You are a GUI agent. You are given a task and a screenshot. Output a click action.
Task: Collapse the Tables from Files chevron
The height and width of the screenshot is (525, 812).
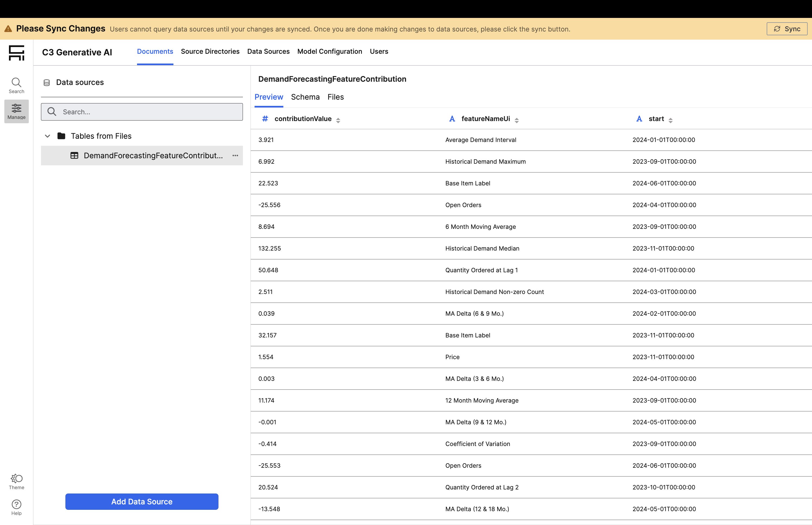[47, 136]
